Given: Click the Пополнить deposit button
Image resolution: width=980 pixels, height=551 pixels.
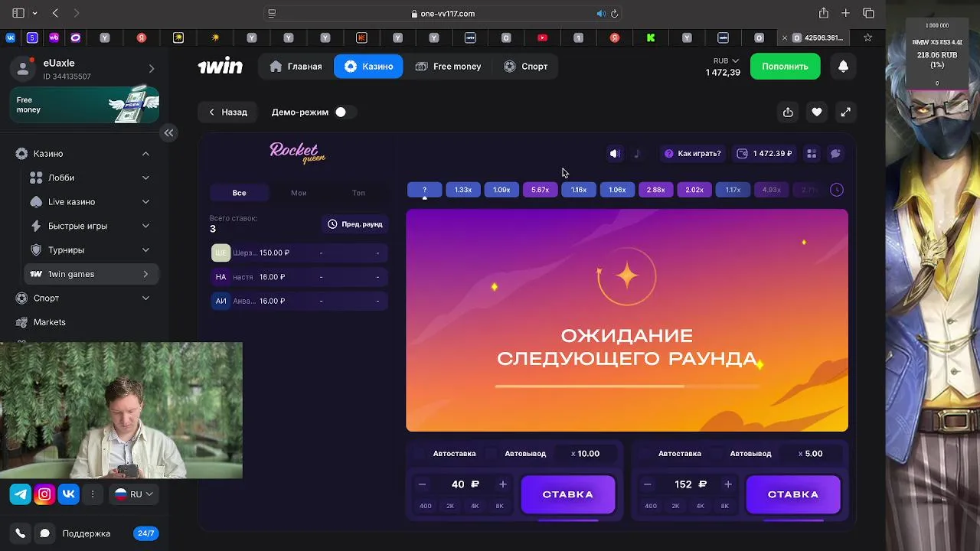Looking at the screenshot, I should [786, 67].
